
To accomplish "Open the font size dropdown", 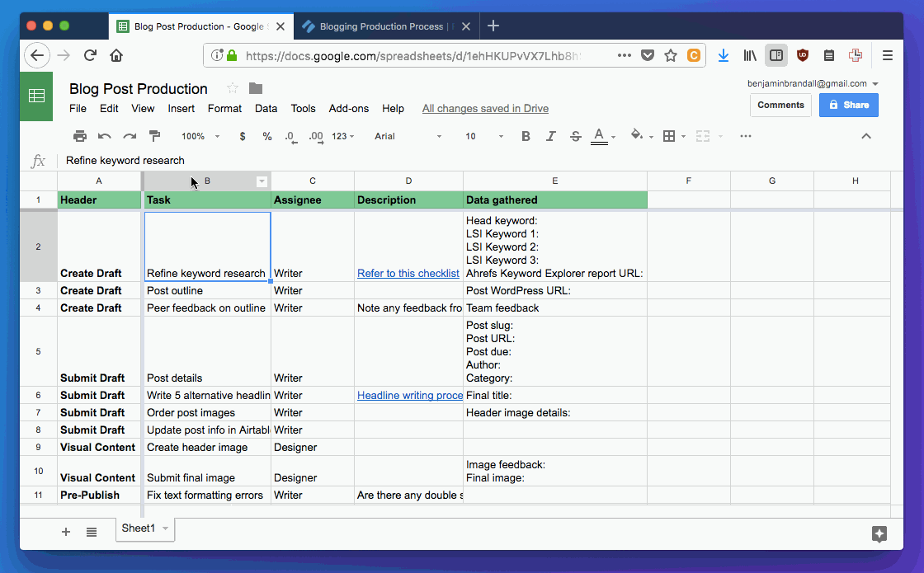I will point(483,136).
